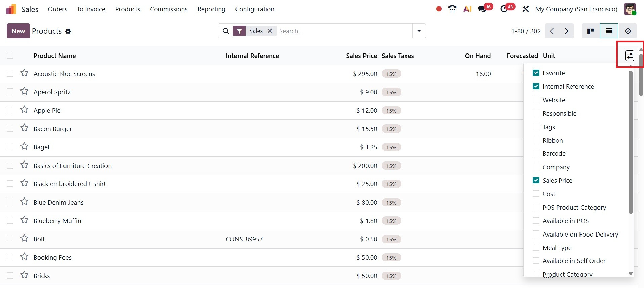Open the Products gear settings icon
Viewport: 644px width, 288px height.
[x=68, y=31]
